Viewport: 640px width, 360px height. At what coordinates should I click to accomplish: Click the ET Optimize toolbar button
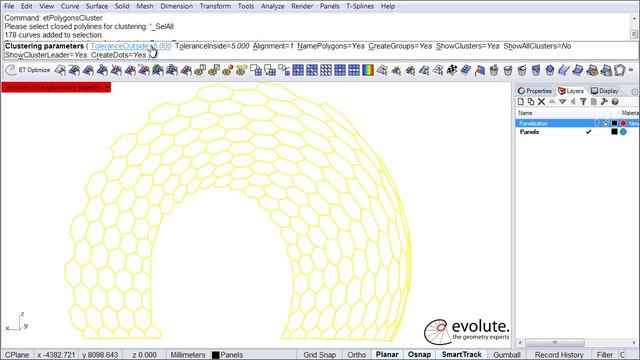(x=28, y=70)
